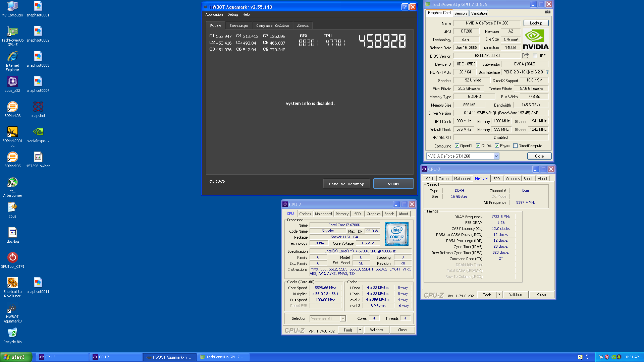Open snaphsot0011 image file
Image resolution: width=644 pixels, height=362 pixels.
38,285
